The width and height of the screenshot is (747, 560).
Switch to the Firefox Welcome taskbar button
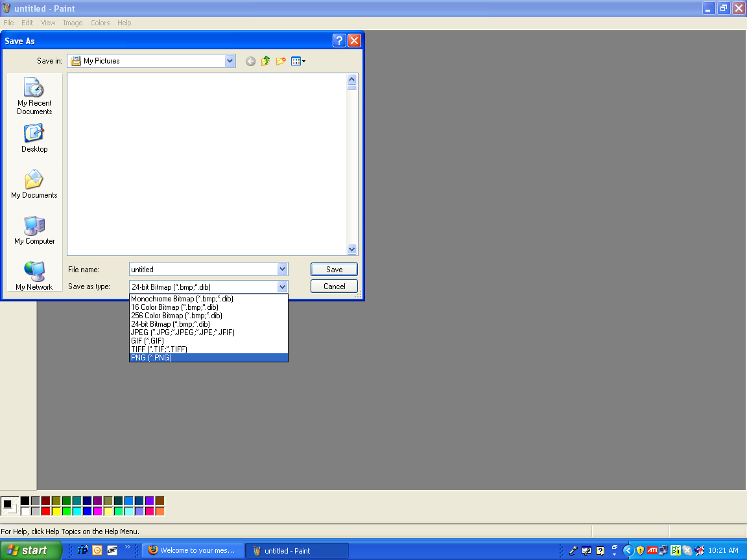pos(193,550)
